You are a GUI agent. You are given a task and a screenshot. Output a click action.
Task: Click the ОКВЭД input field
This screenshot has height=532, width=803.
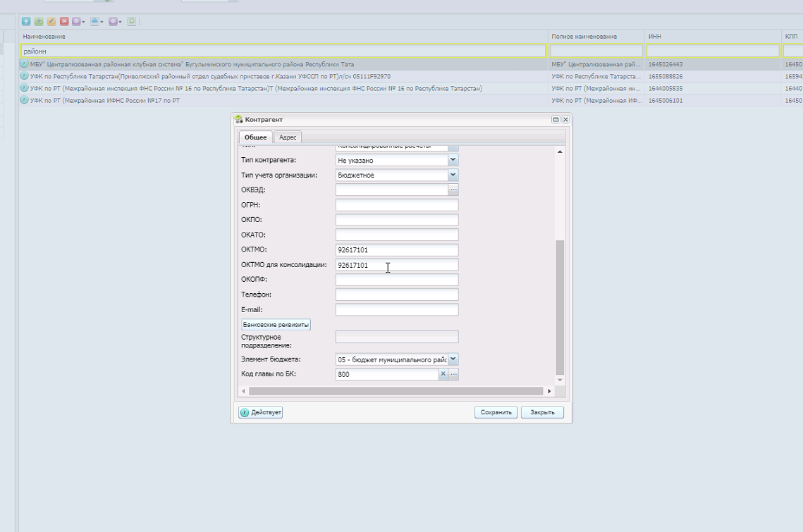[392, 190]
